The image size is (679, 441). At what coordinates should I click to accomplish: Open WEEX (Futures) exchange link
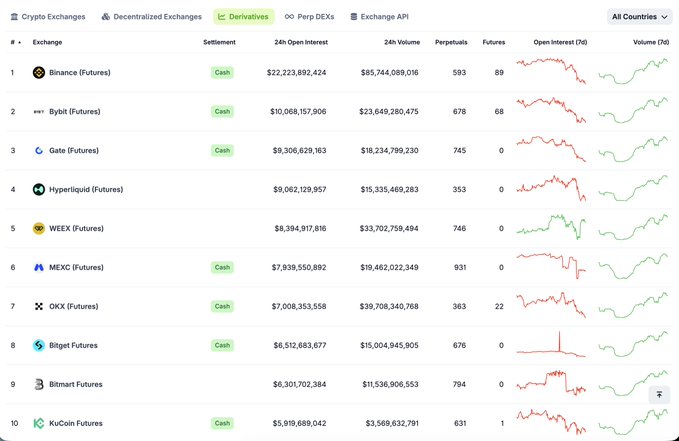76,228
